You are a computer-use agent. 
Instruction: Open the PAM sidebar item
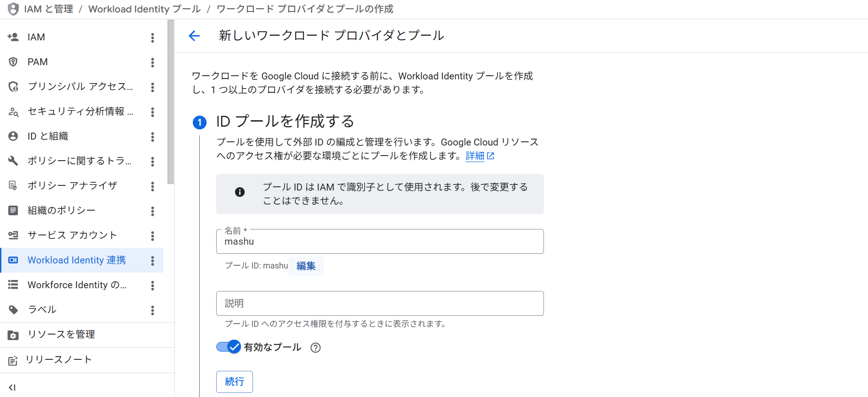[82, 62]
